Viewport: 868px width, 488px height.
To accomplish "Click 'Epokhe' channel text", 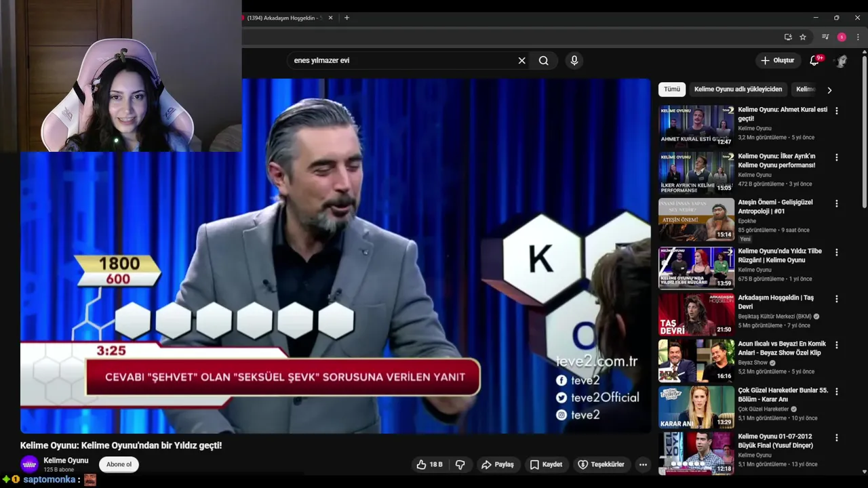I will click(x=747, y=221).
